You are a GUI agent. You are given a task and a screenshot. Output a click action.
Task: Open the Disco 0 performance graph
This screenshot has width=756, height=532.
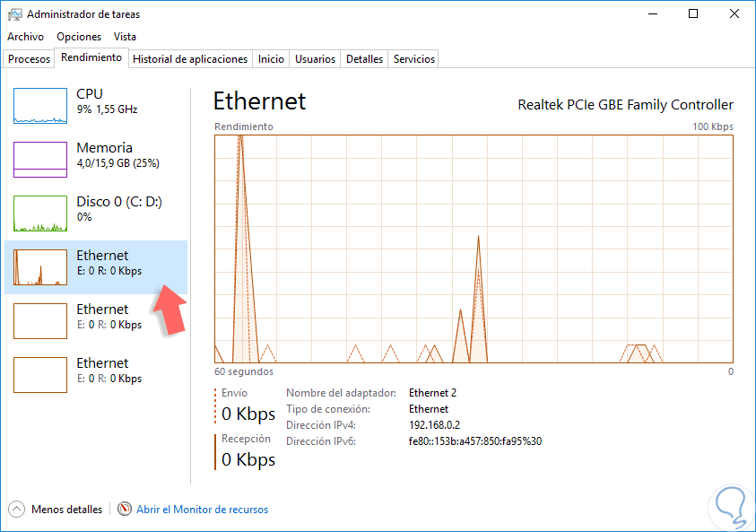tap(40, 214)
